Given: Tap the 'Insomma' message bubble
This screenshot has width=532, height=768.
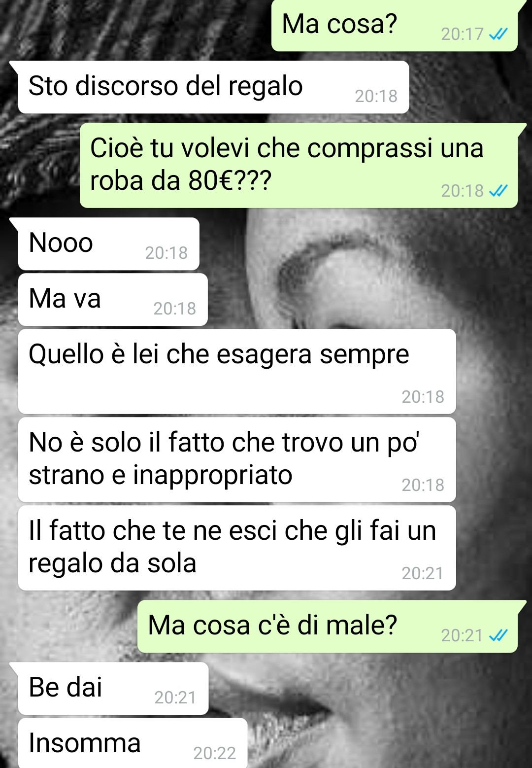Looking at the screenshot, I should tap(133, 743).
